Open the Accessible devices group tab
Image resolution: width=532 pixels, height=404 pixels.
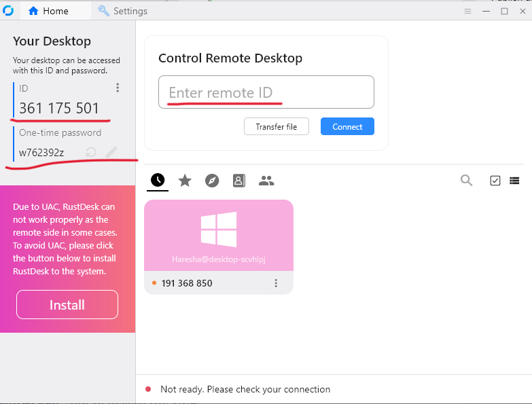(266, 181)
